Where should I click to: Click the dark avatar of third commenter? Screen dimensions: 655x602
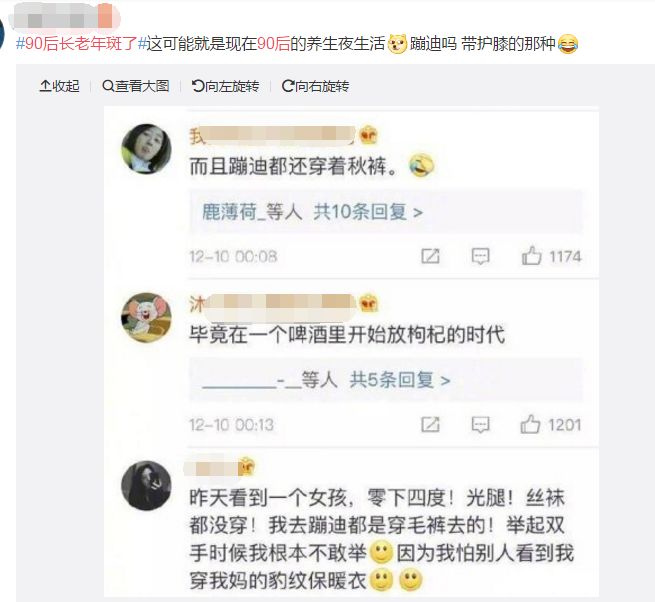tap(147, 485)
